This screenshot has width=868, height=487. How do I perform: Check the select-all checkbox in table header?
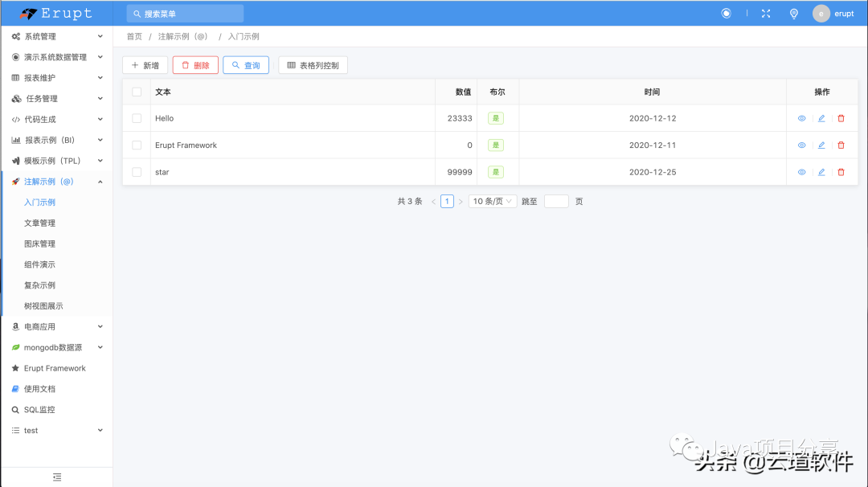[135, 91]
